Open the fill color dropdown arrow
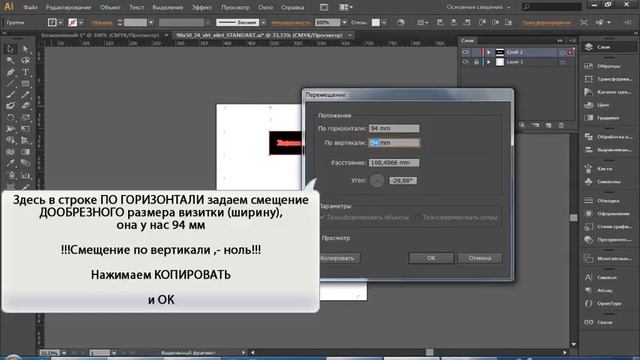640x360 pixels. (60, 22)
